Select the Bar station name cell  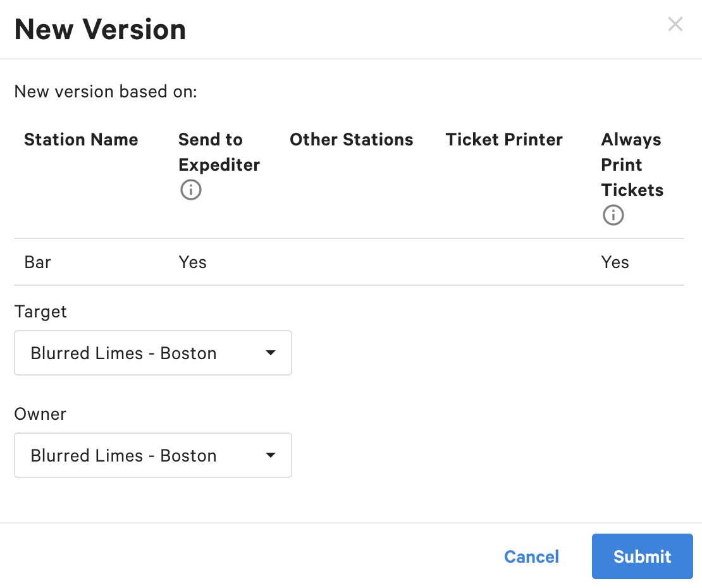38,262
